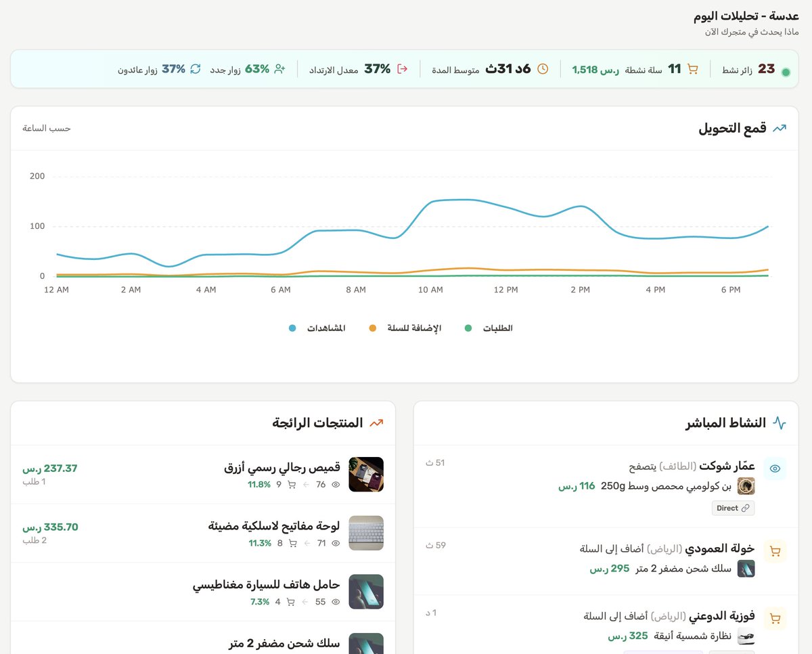Click the trend icon beside قمع التحويل
Screen dimensions: 812x654
click(780, 128)
